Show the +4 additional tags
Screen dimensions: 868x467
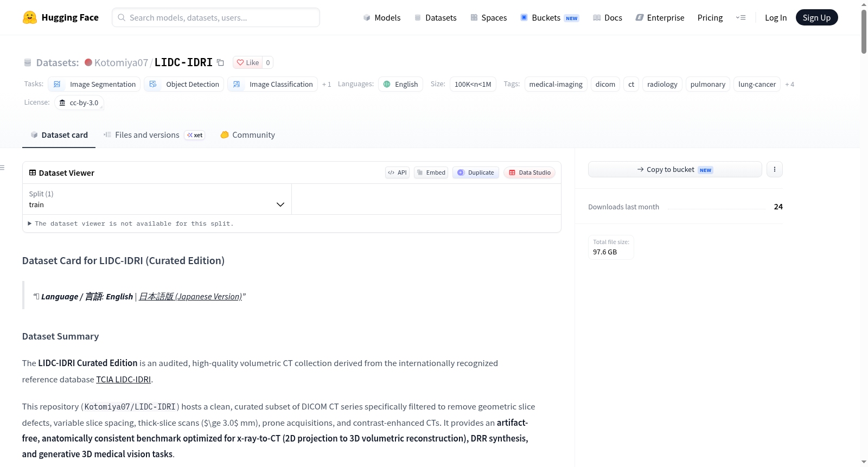(x=789, y=84)
